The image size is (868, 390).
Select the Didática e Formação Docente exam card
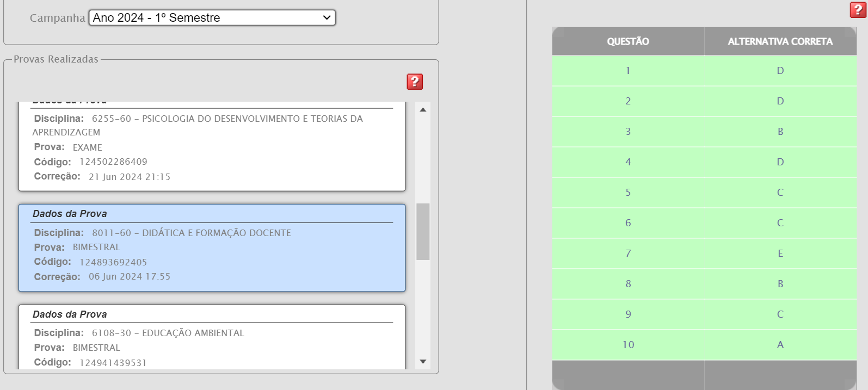[x=212, y=248]
